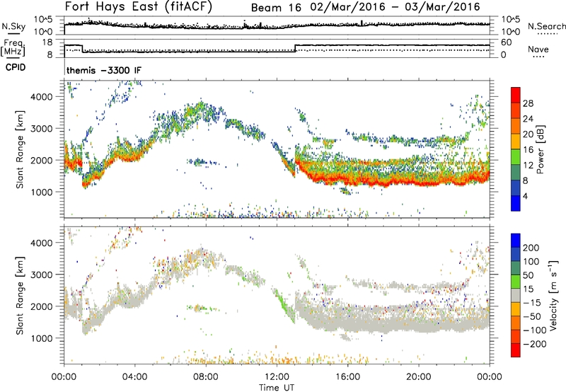Click the light green segment of power colorbar

516,156
